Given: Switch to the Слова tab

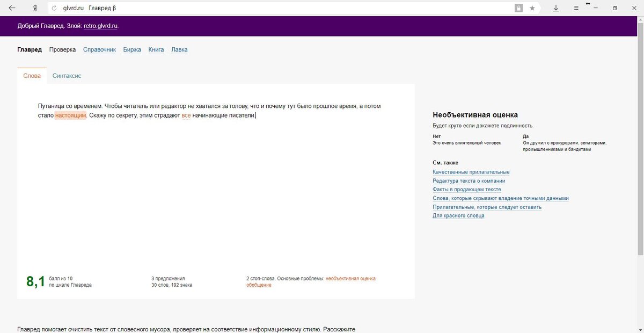Looking at the screenshot, I should 32,76.
